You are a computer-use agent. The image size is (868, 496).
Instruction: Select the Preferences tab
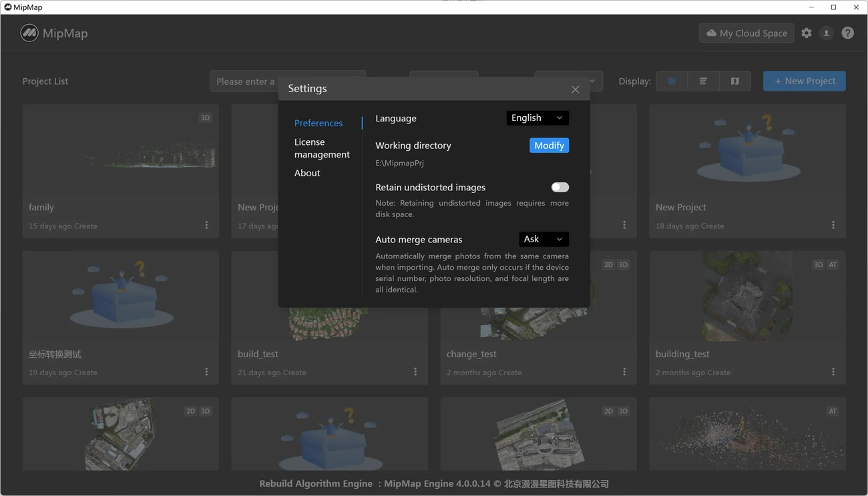[318, 123]
